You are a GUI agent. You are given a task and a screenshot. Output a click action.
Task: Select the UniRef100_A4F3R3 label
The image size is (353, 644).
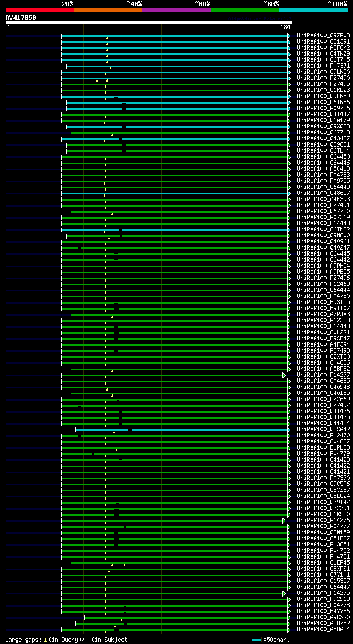coord(323,199)
